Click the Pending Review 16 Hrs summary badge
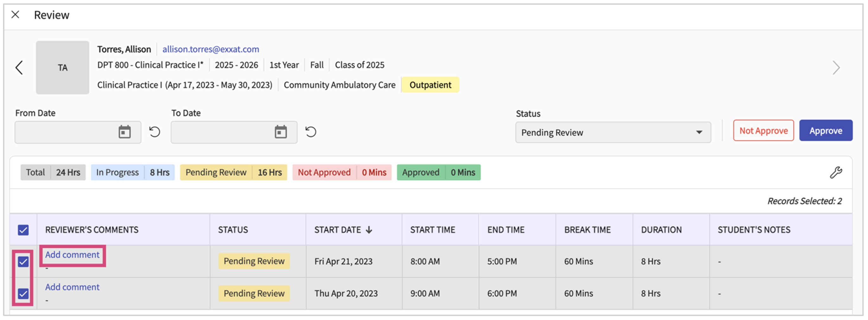This screenshot has height=320, width=868. (x=233, y=172)
